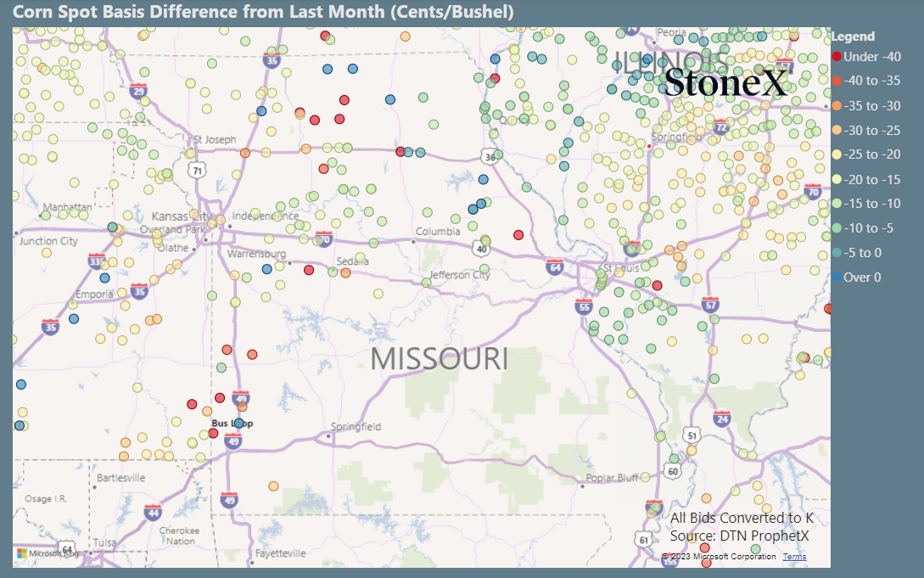Screen dimensions: 924x578
Task: Click the Bus Loop label near Interstate 49
Action: tap(232, 423)
